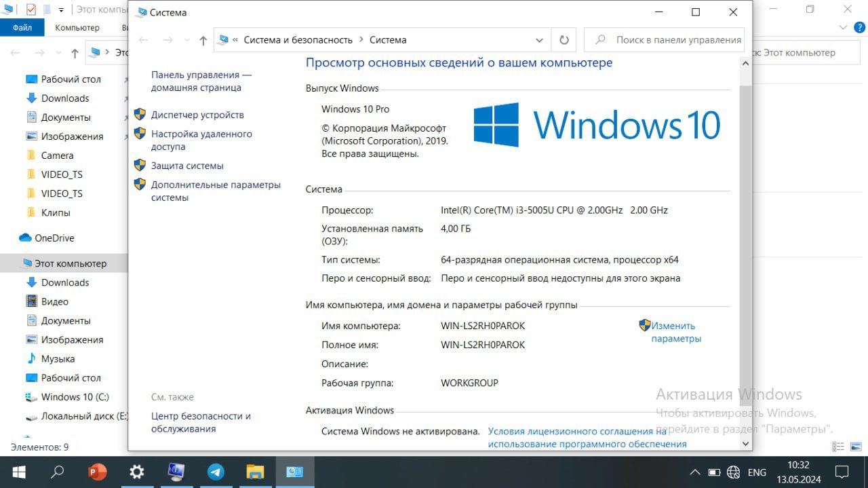Open Device Manager (Диспетчер устройств) link
868x488 pixels.
click(197, 115)
